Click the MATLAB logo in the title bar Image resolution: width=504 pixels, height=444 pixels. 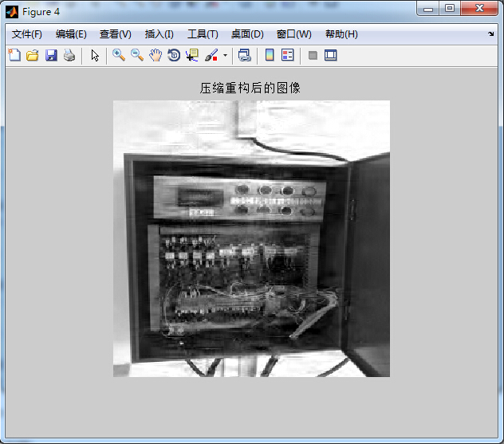tap(12, 12)
